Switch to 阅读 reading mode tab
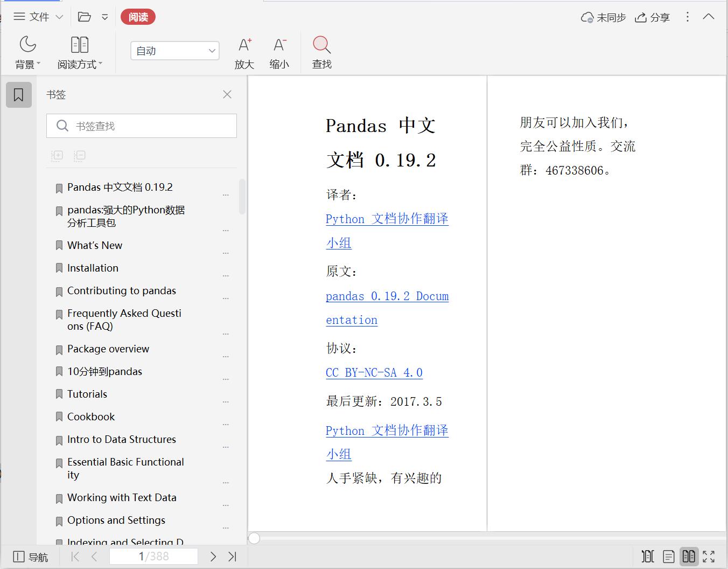This screenshot has width=728, height=569. tap(138, 17)
